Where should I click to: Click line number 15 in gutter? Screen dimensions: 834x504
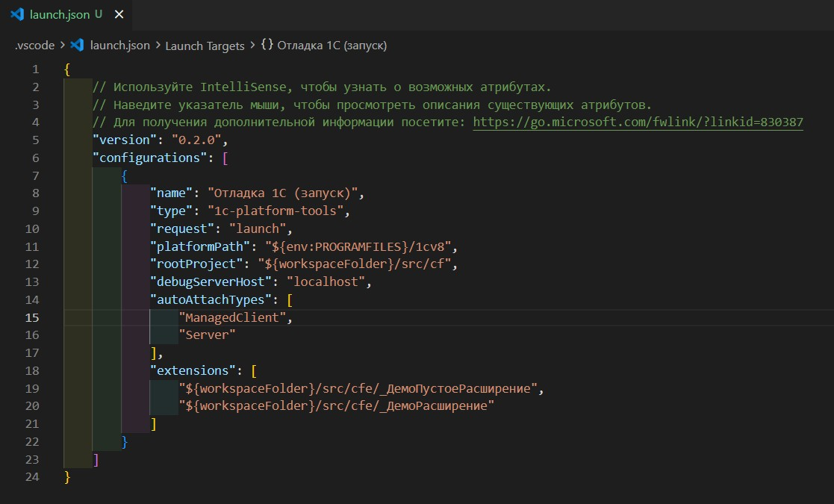coord(32,317)
